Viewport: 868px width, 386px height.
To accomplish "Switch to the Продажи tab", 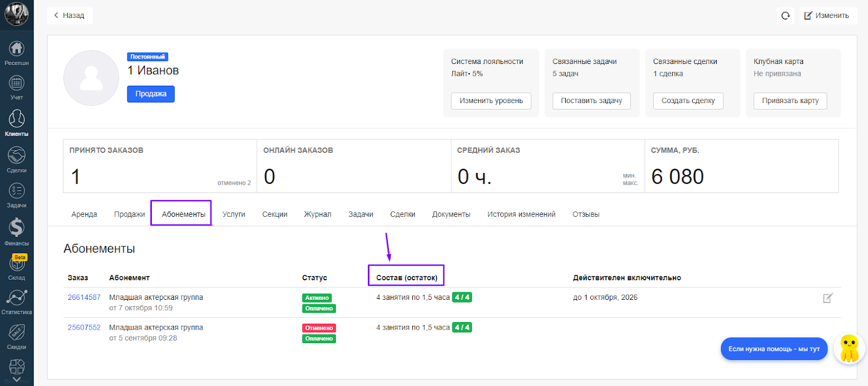I will (129, 214).
